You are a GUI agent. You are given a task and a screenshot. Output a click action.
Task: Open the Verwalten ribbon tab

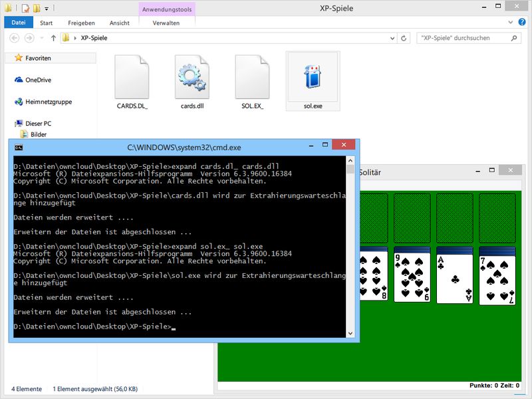[166, 23]
